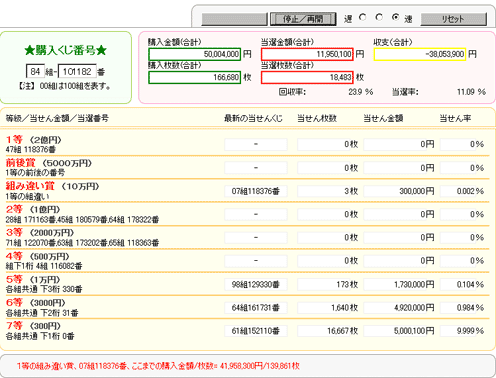Viewport: 496px width, 378px height.
Task: Click latest winning ticket 07組118376番 cell
Action: point(256,191)
